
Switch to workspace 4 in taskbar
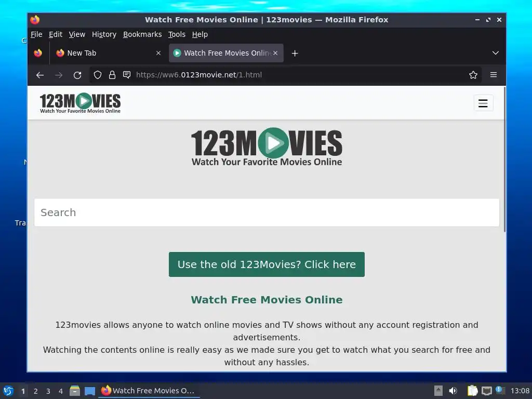coord(61,391)
